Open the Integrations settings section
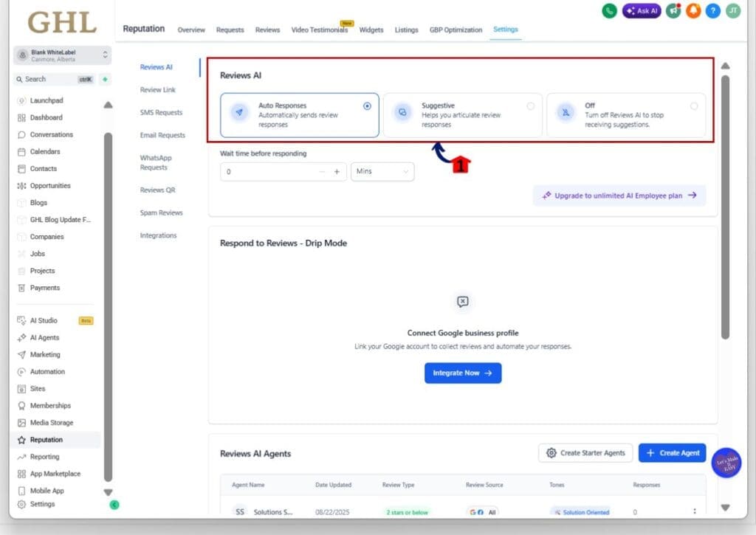The image size is (756, 535). (x=158, y=235)
